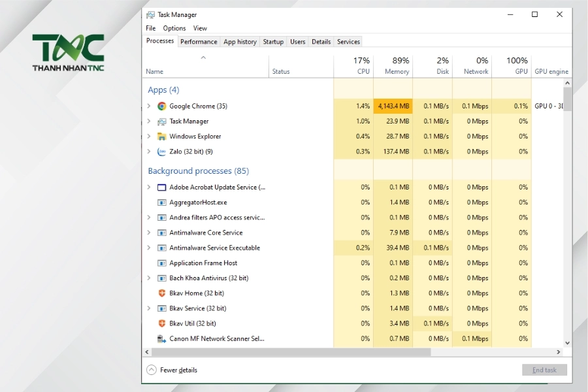
Task: Sort by the Status column header
Action: pyautogui.click(x=301, y=67)
